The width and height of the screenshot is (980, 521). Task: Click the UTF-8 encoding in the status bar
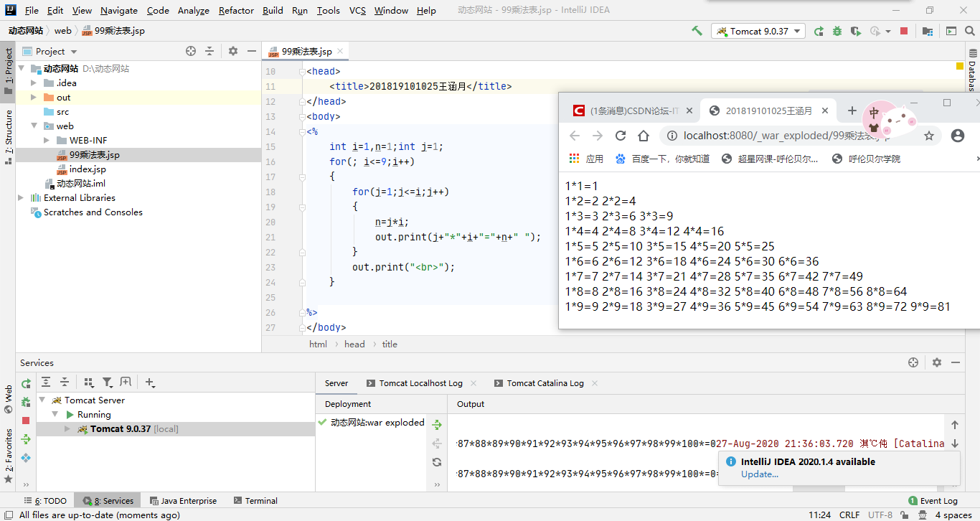(880, 515)
